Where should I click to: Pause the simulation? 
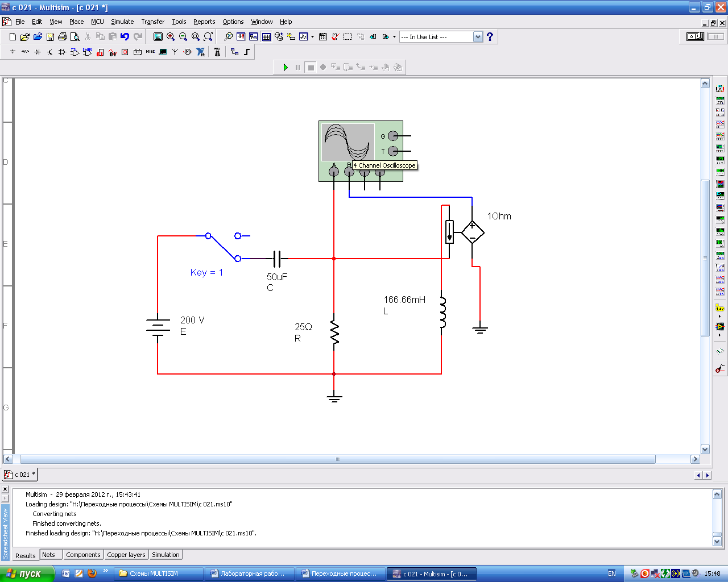298,67
